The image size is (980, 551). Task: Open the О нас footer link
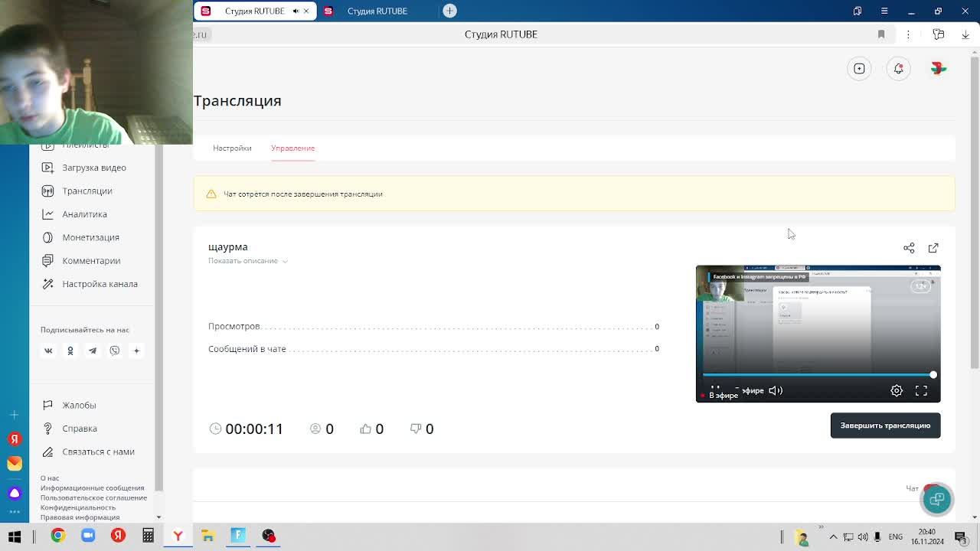50,478
